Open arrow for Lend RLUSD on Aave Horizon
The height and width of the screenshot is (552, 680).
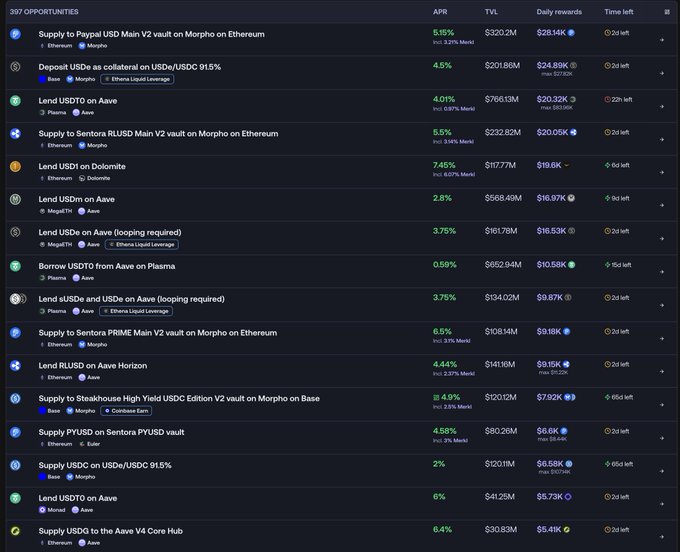tap(662, 372)
